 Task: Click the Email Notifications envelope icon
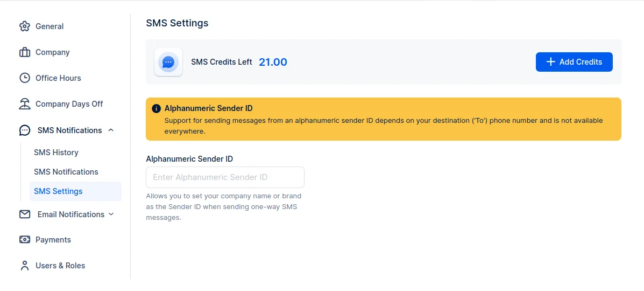pos(25,214)
